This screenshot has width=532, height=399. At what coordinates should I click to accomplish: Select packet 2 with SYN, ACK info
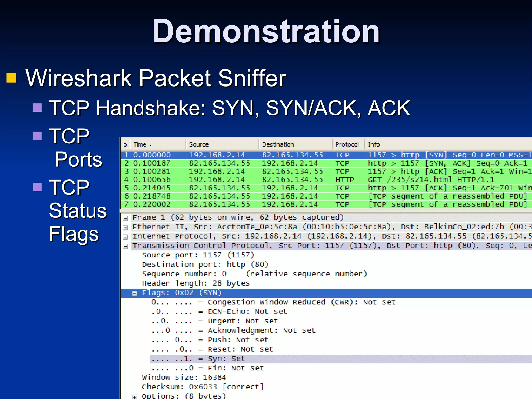coord(326,163)
